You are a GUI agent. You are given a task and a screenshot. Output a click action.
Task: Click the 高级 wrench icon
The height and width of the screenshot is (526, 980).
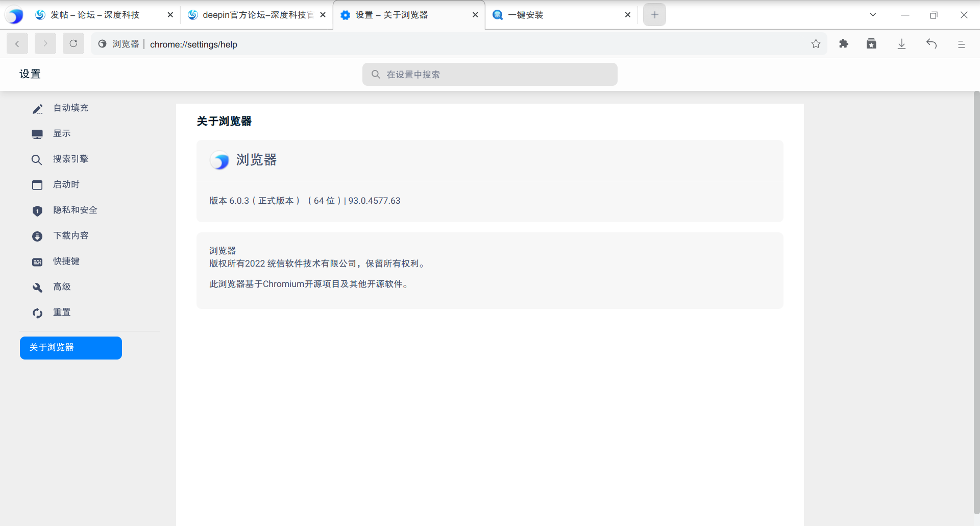tap(37, 288)
